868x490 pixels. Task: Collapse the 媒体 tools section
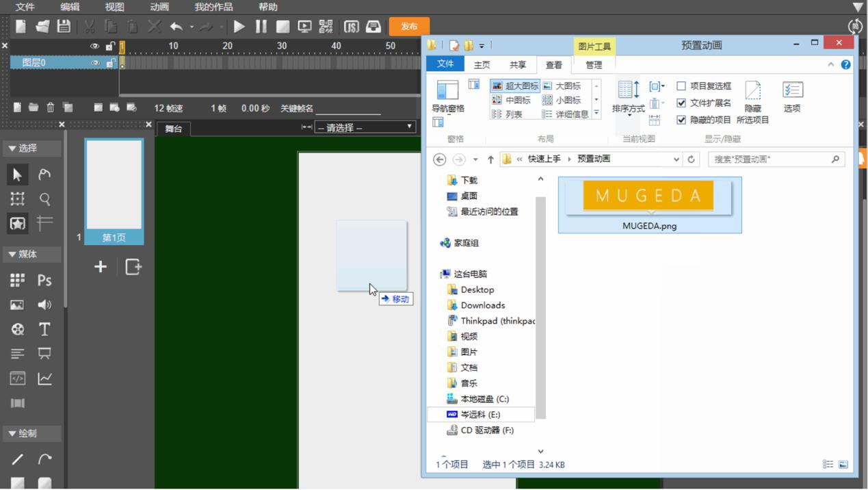(x=12, y=255)
